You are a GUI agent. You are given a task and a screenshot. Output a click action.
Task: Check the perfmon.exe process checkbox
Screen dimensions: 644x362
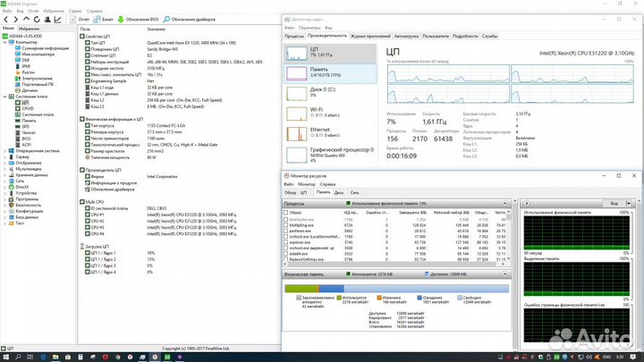[x=286, y=232]
